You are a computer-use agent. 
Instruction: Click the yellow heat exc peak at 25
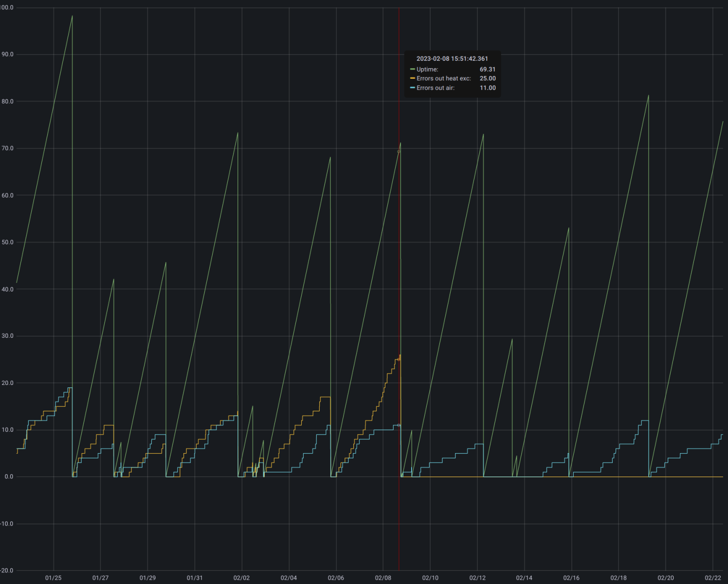400,358
